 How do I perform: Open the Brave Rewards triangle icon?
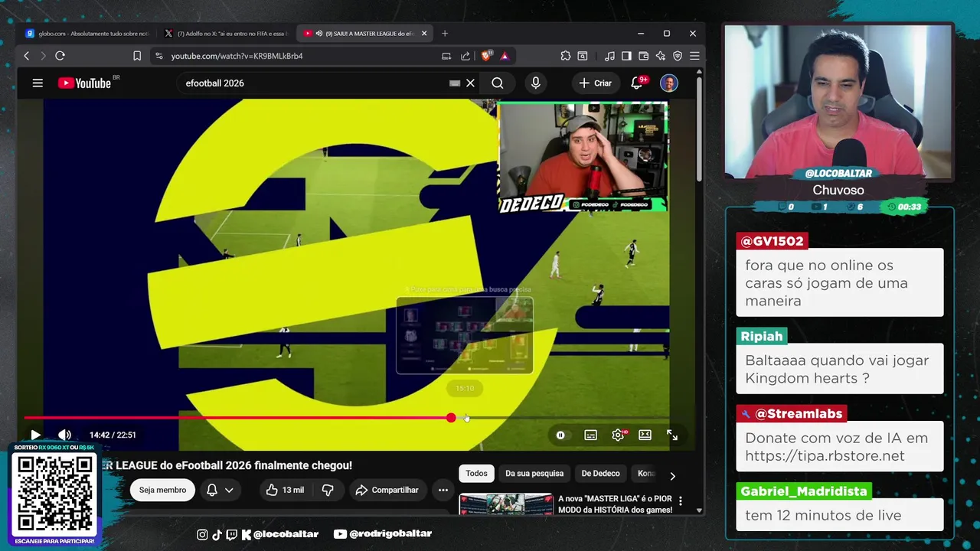[505, 56]
